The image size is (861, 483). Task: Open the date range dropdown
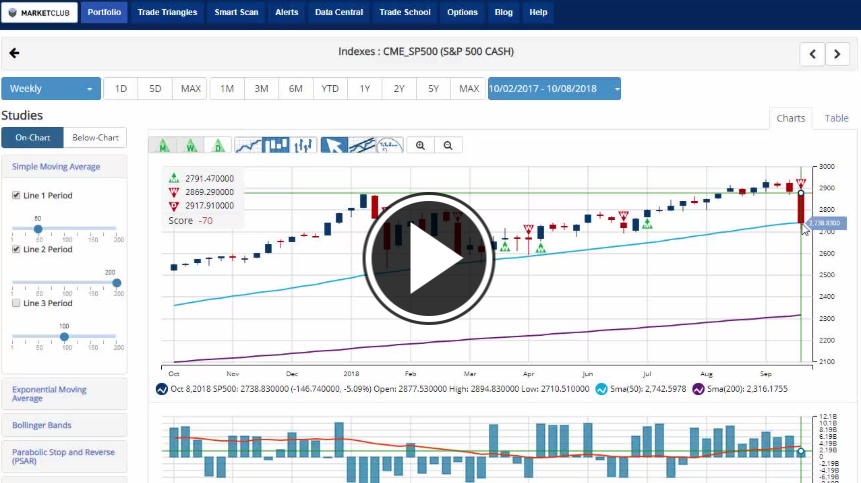tap(554, 89)
